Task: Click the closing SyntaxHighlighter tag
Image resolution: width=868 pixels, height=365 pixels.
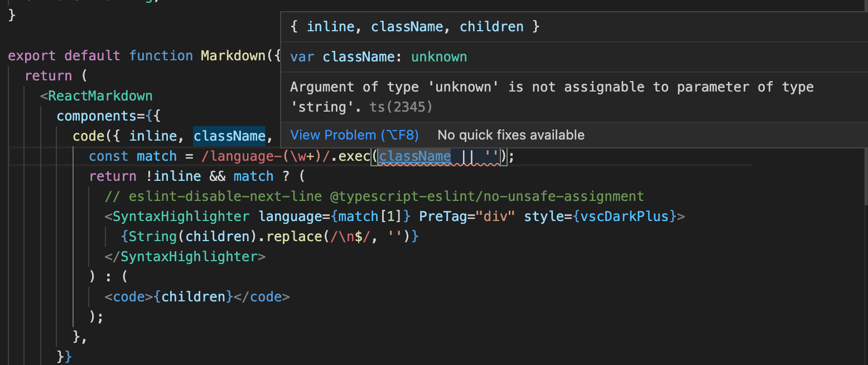Action: point(189,257)
